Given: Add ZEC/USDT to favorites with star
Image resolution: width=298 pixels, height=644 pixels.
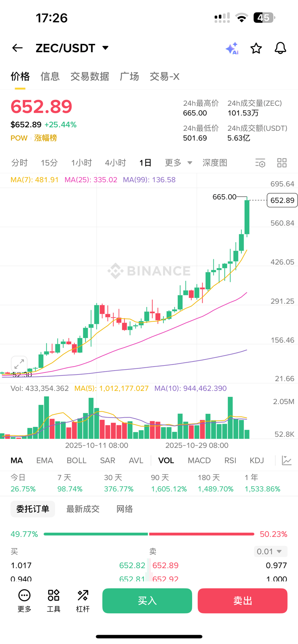Looking at the screenshot, I should [256, 48].
